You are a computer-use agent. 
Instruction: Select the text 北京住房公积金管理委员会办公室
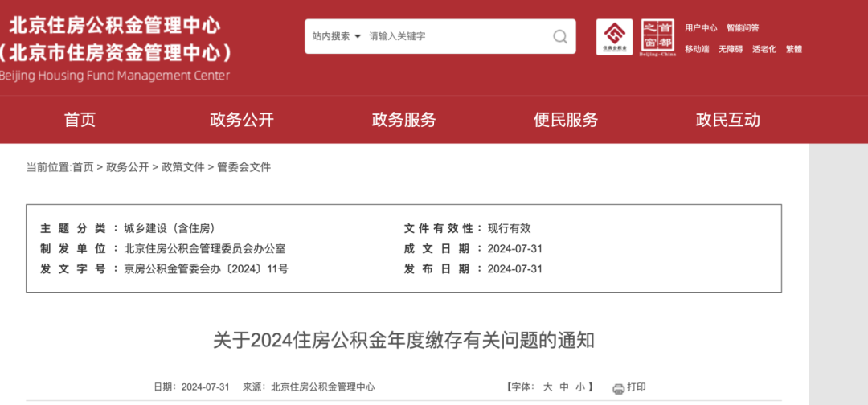pyautogui.click(x=205, y=249)
